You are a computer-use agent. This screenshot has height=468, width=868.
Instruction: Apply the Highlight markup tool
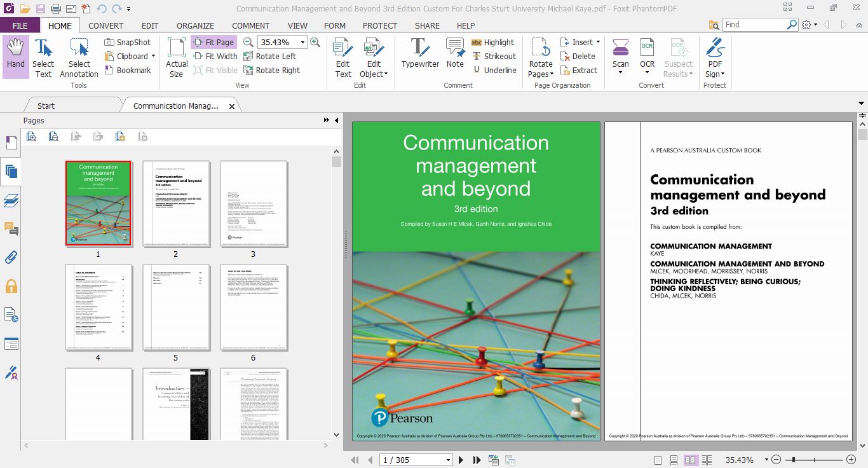[x=493, y=42]
